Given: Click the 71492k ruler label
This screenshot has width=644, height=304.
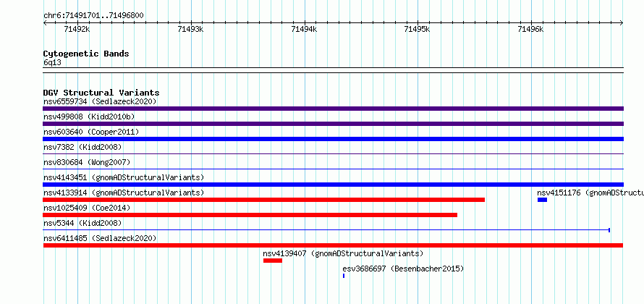Looking at the screenshot, I should pyautogui.click(x=77, y=30).
